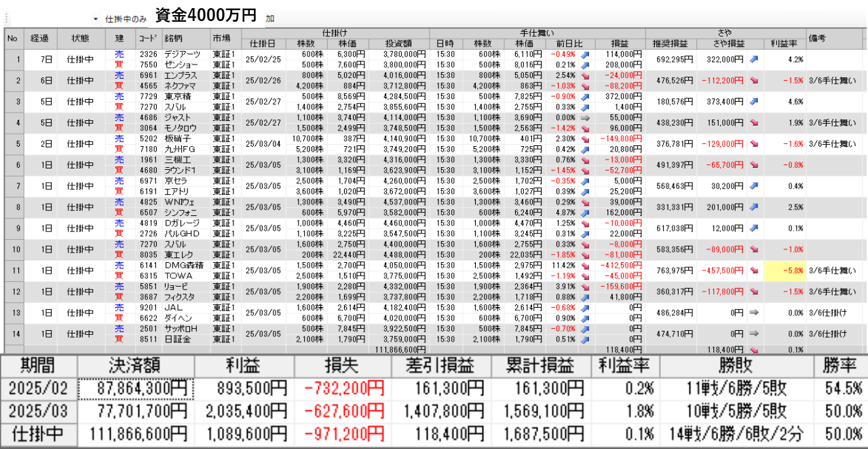
Task: Select the 仕掛中のみ filter option
Action: (126, 19)
